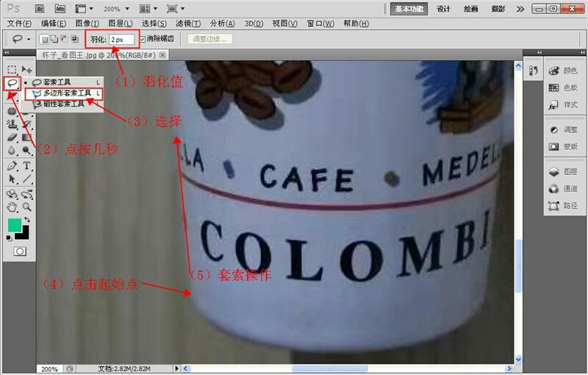This screenshot has height=375, width=588.
Task: Open the 路径 (Paths) panel
Action: pos(563,205)
